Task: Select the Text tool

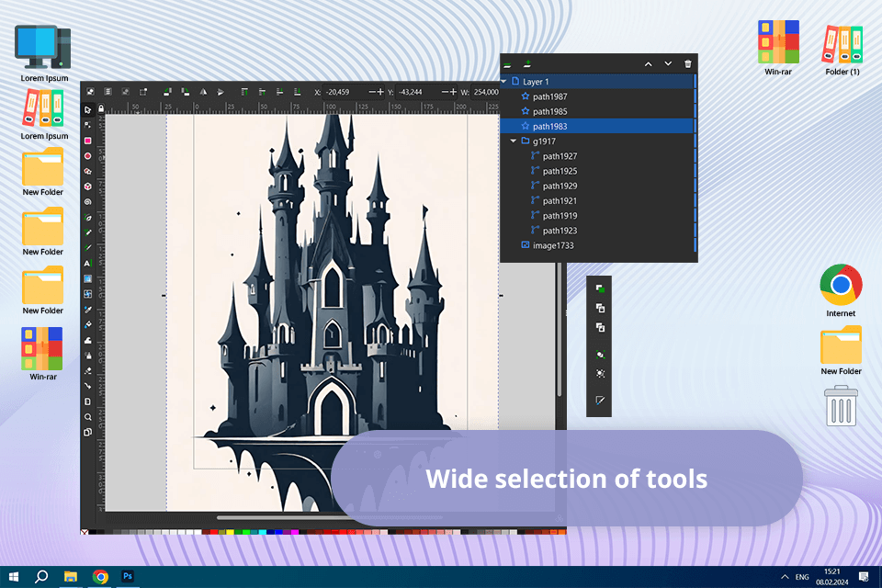Action: pyautogui.click(x=88, y=264)
